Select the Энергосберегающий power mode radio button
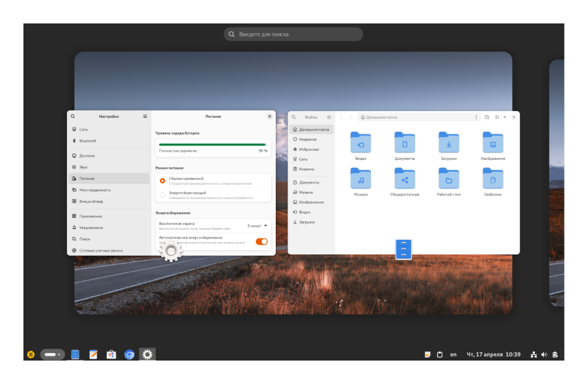Image resolution: width=588 pixels, height=384 pixels. pyautogui.click(x=163, y=195)
